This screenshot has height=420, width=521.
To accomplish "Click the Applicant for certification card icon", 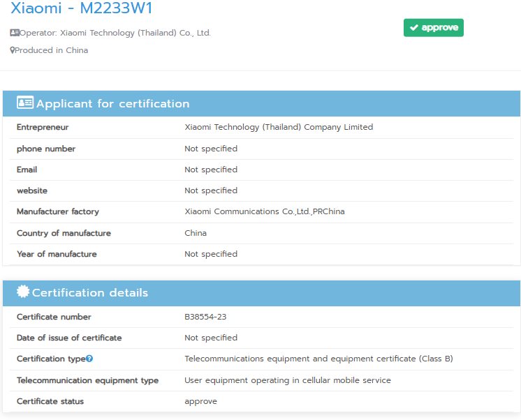I will pyautogui.click(x=25, y=103).
